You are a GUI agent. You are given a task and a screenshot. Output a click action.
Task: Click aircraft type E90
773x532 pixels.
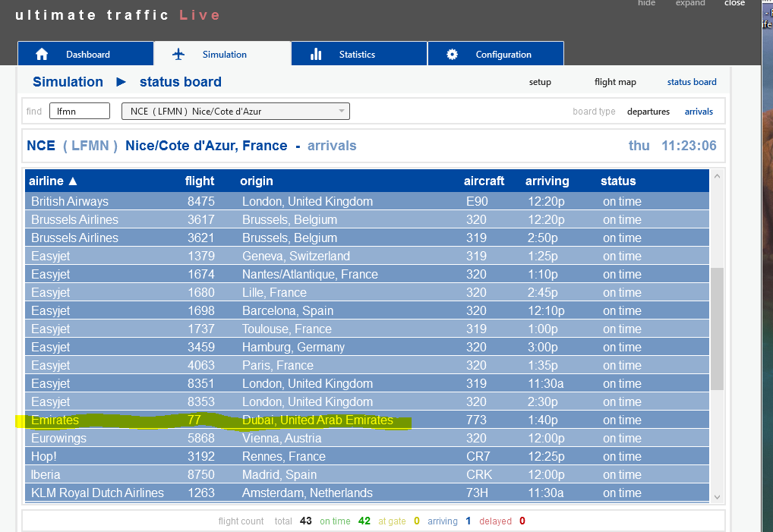click(477, 201)
